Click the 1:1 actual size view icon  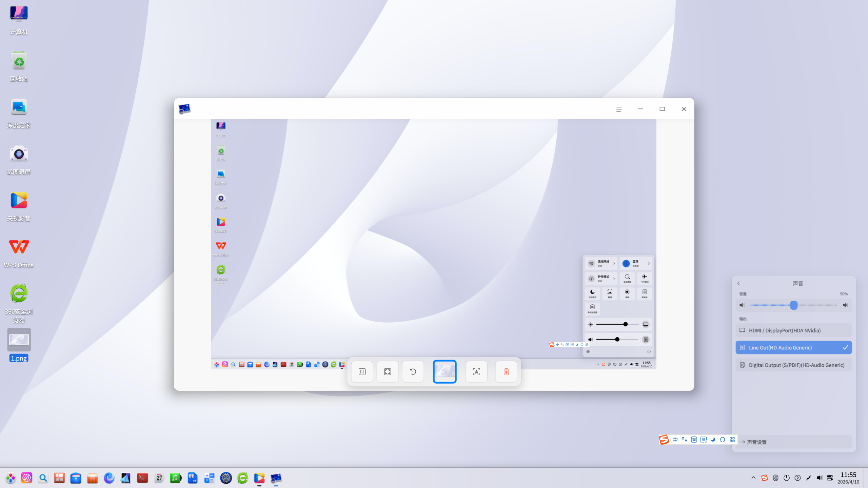362,372
